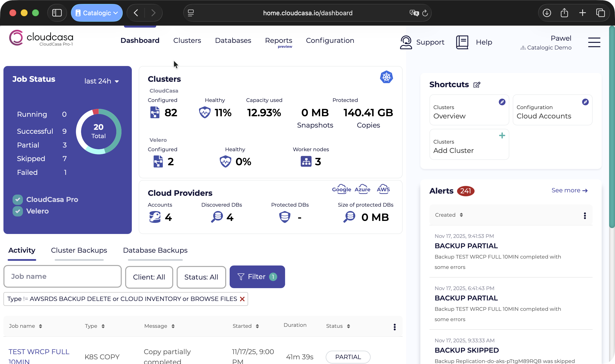Select the AWS cloud provider icon
This screenshot has height=364, width=615.
click(x=383, y=189)
